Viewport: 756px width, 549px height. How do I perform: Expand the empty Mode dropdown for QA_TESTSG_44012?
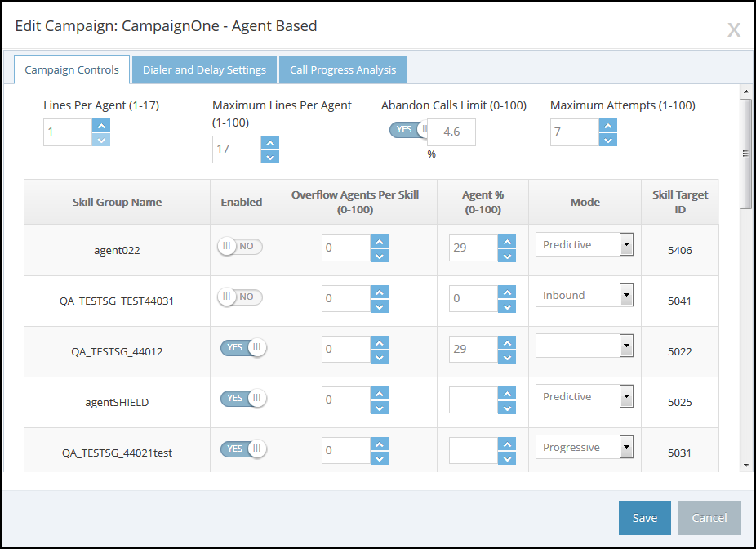point(626,346)
